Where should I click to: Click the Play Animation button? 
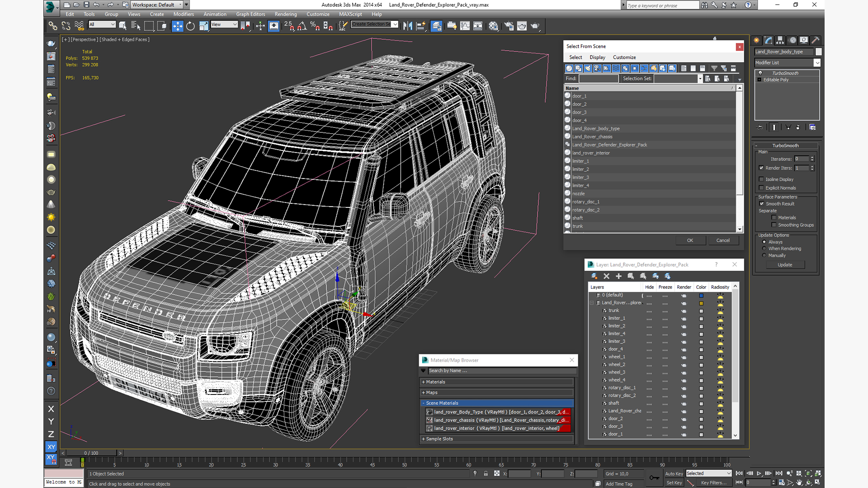coord(759,473)
